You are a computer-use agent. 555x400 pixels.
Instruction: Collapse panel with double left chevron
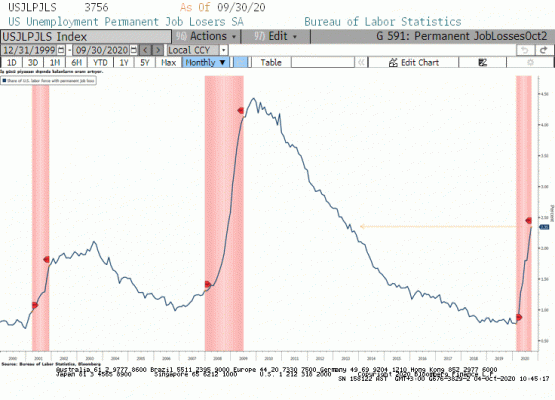click(x=361, y=62)
